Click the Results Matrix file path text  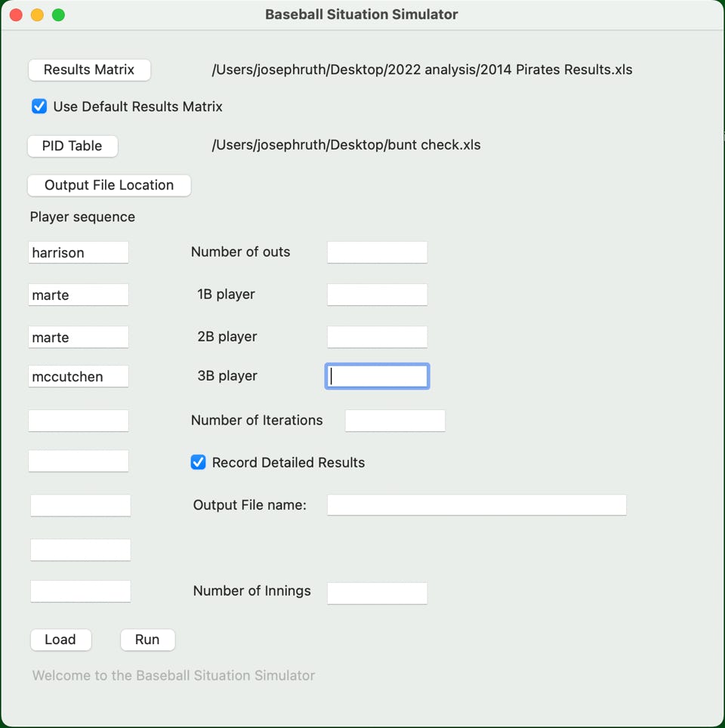[422, 69]
